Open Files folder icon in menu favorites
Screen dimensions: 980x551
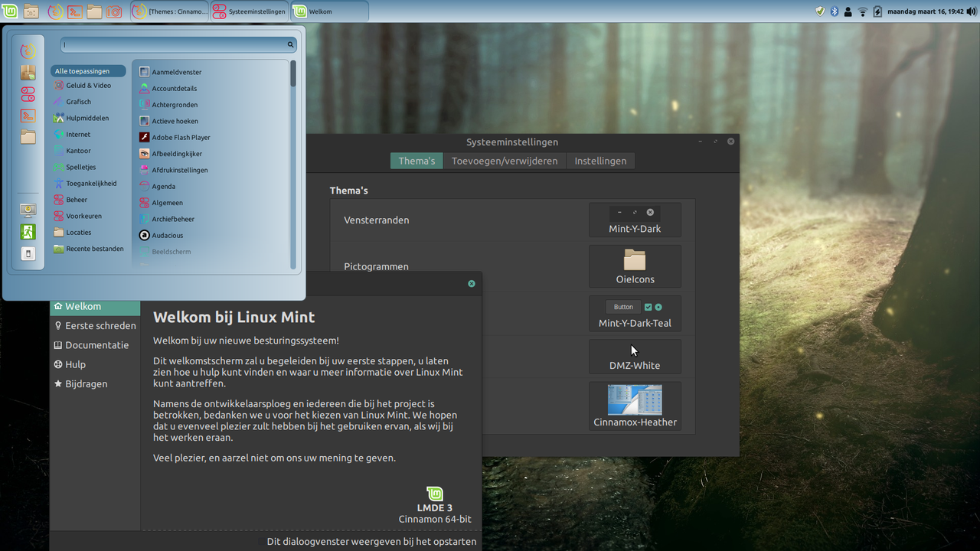tap(28, 137)
